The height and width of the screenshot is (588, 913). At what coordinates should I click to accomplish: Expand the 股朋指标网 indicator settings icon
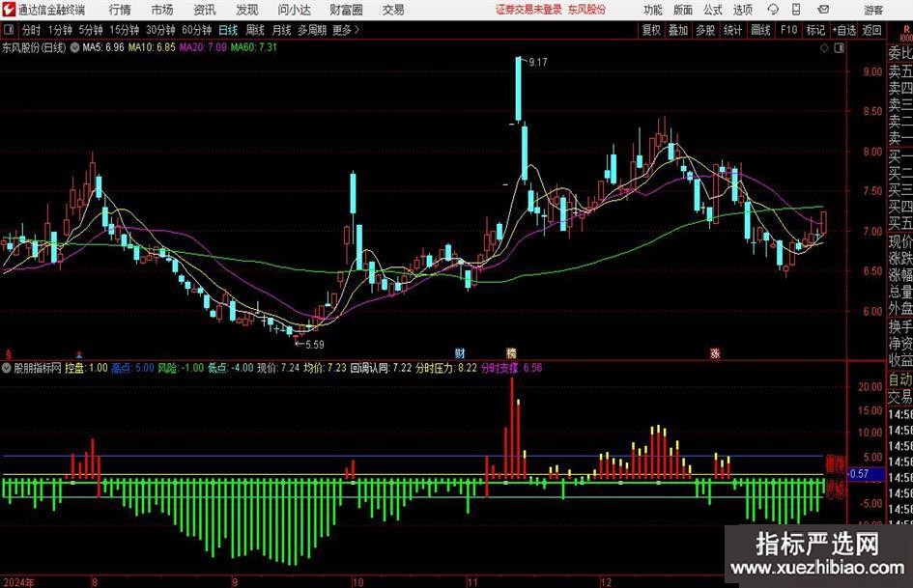[6, 368]
